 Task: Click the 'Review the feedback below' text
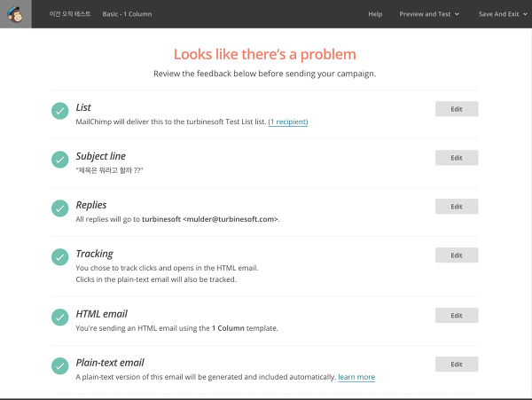(x=265, y=74)
